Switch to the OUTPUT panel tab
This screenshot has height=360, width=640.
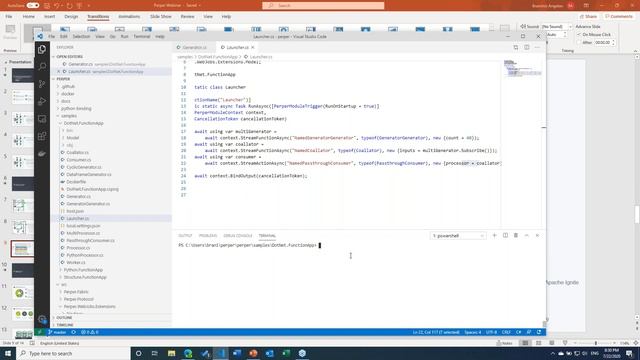coord(185,236)
